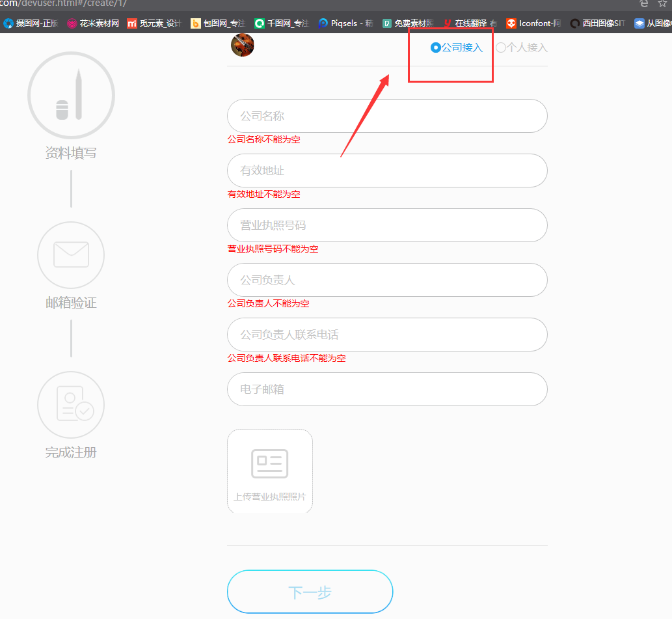Click the 完成注册 step icon
The image size is (672, 619).
[x=71, y=404]
